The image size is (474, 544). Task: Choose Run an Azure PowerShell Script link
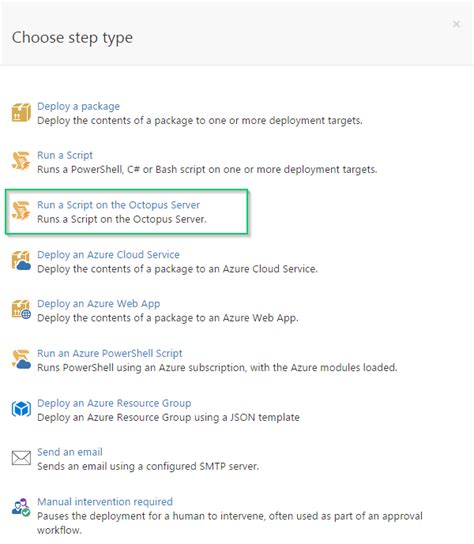click(110, 353)
